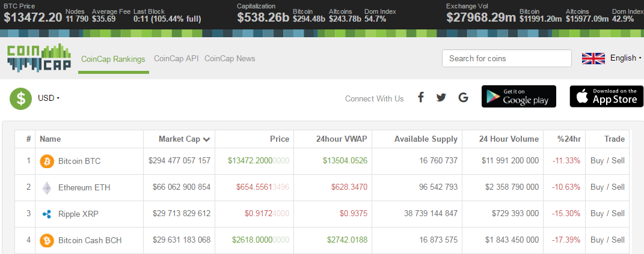Focus the Search for coins field

click(x=506, y=58)
